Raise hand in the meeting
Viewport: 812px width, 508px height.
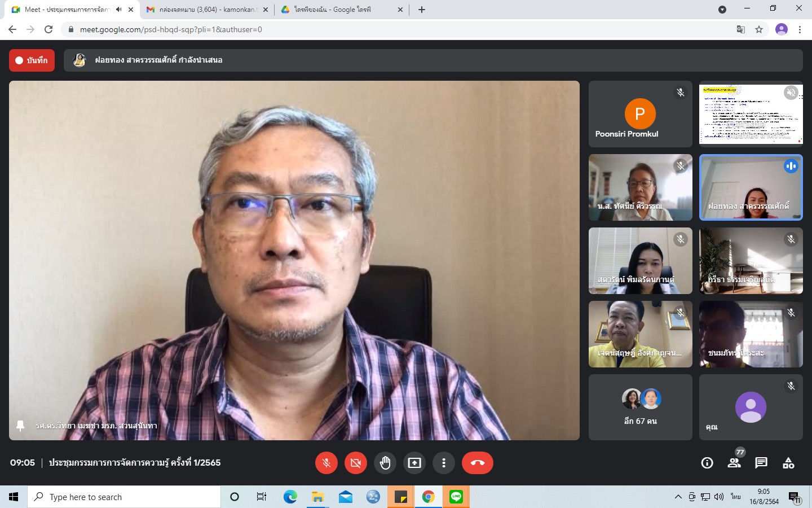pyautogui.click(x=385, y=463)
